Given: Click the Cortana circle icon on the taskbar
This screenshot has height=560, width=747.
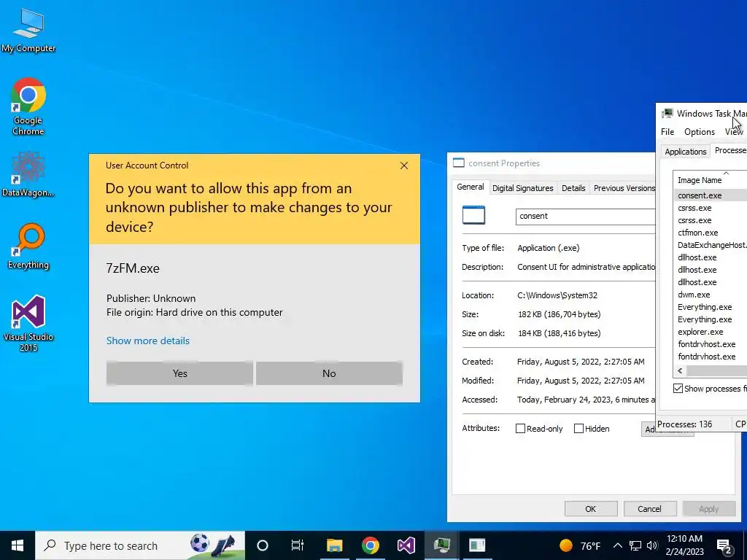Looking at the screenshot, I should click(263, 545).
